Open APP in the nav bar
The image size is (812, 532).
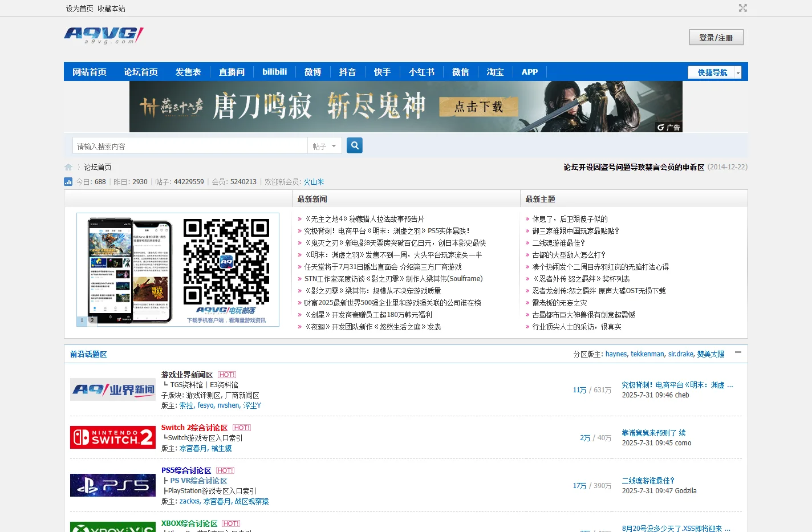coord(530,72)
